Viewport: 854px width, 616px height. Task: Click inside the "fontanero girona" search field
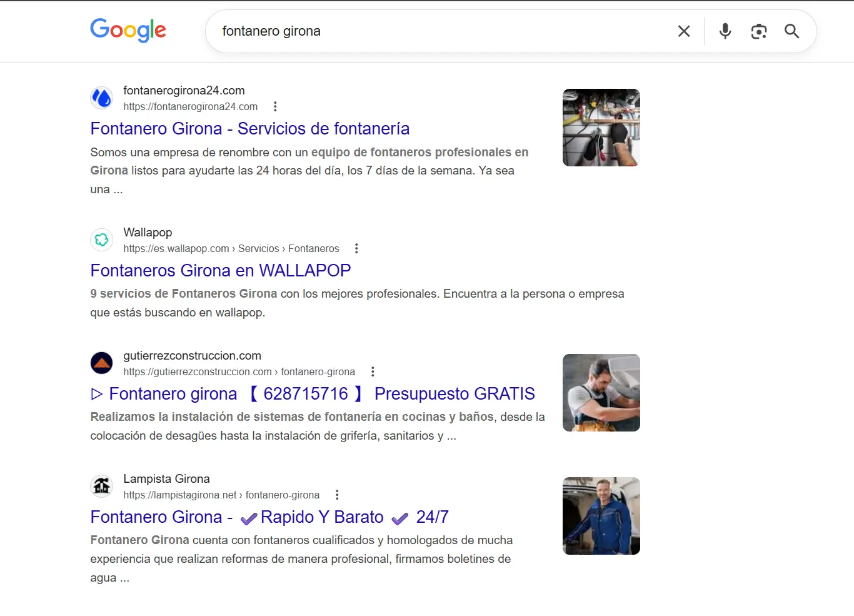click(x=438, y=31)
